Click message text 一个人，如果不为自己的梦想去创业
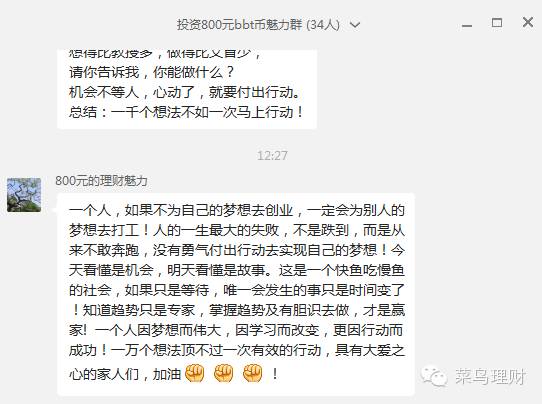Viewport: 542px width, 404px height. [x=181, y=210]
